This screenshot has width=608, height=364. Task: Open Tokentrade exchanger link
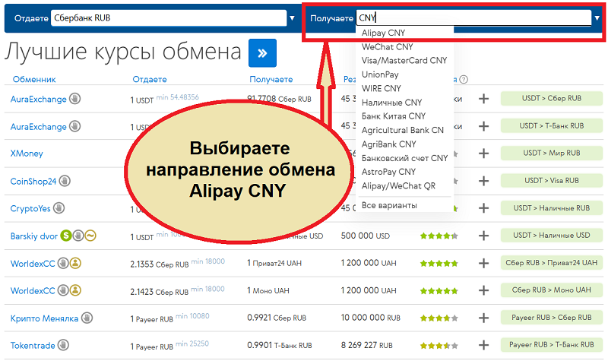pos(33,346)
